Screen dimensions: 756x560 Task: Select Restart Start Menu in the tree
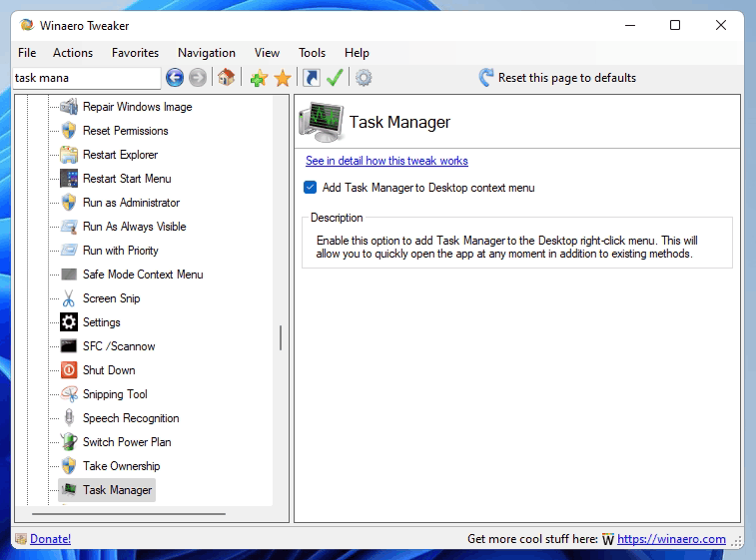(x=127, y=179)
